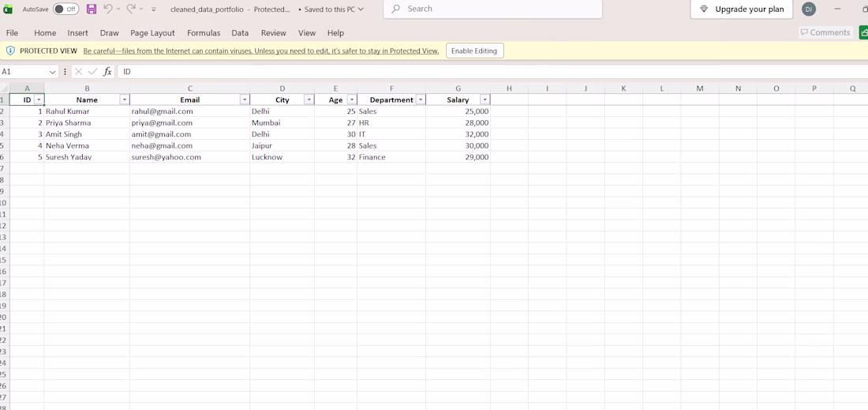The width and height of the screenshot is (868, 410).
Task: Open the Salary column filter dropdown
Action: (x=485, y=100)
